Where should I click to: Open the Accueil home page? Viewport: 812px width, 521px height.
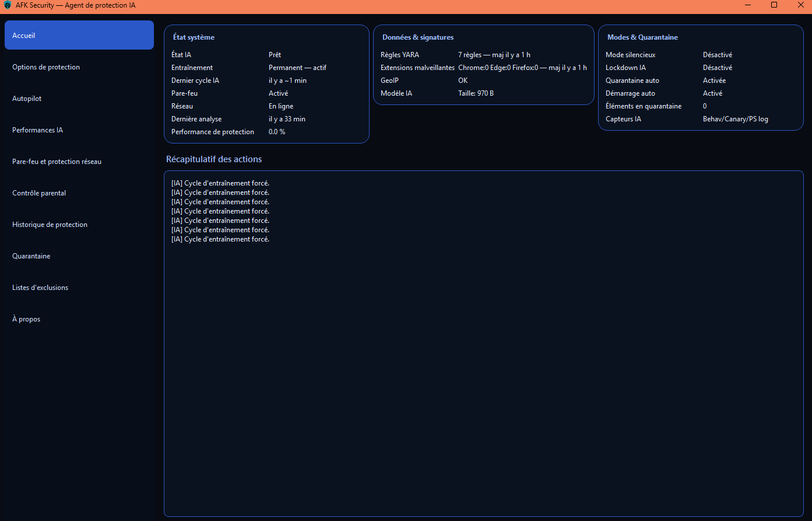[79, 35]
